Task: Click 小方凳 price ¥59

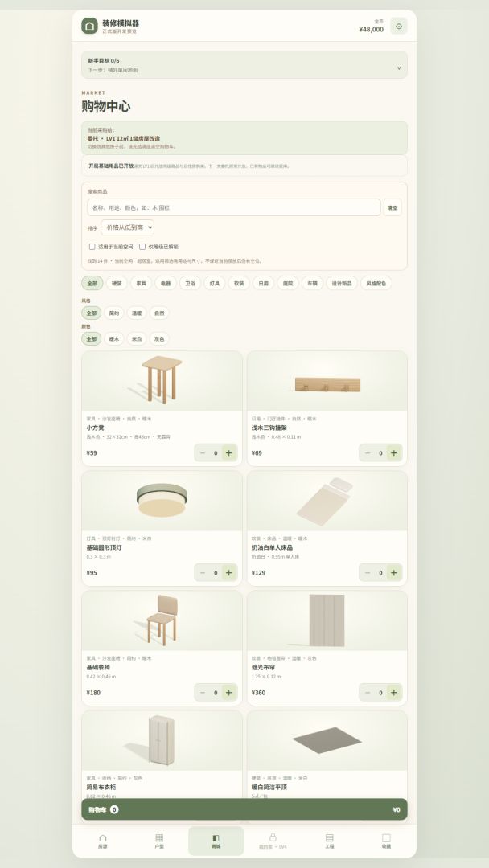Action: click(92, 452)
